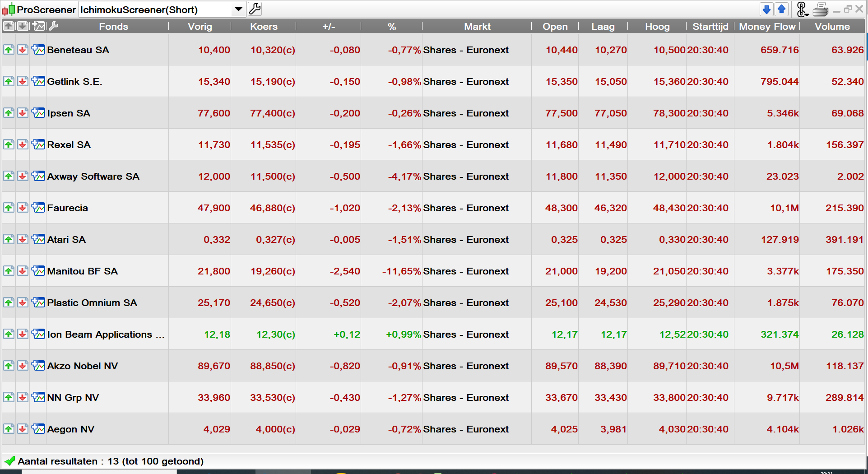Open the chart icon for Axway Software SA

tap(39, 176)
